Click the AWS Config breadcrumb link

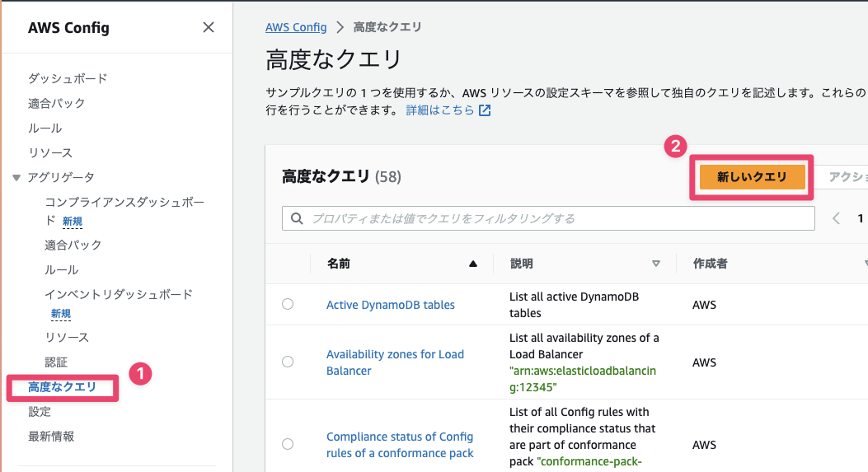[295, 27]
